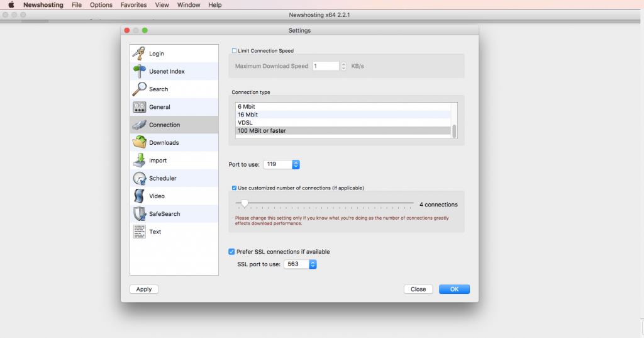Open the Text settings section

(174, 232)
